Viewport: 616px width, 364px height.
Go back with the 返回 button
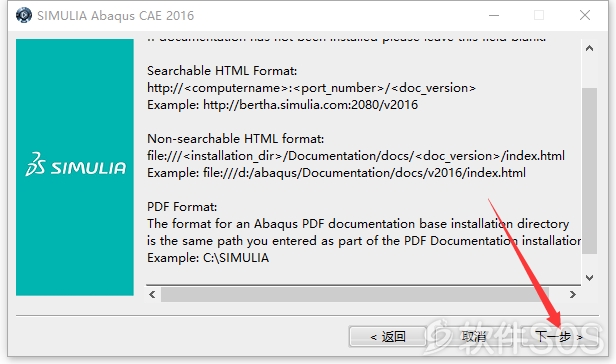388,337
